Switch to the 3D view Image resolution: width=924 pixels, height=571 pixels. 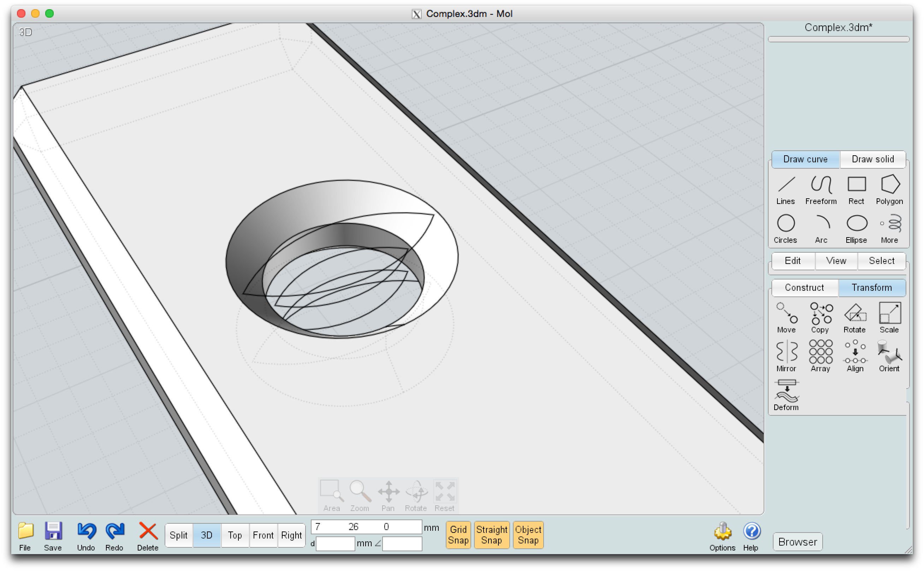click(207, 535)
